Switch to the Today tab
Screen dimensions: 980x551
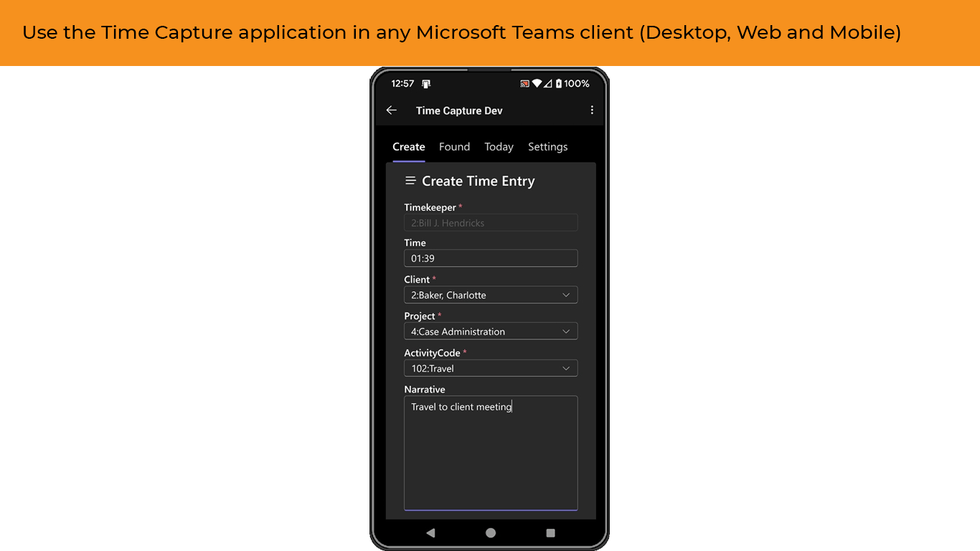point(499,147)
